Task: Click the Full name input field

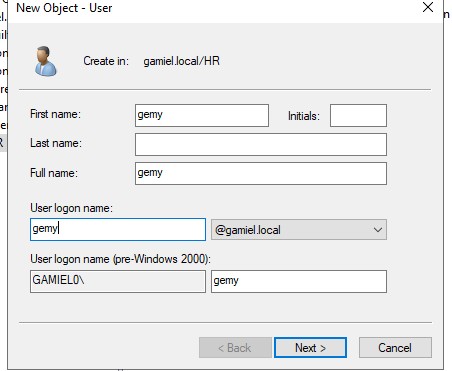Action: point(261,173)
